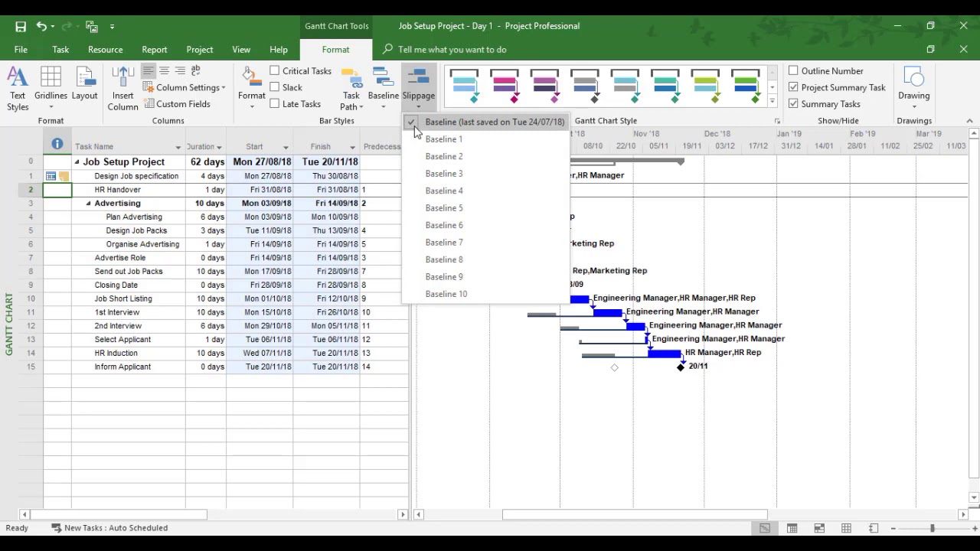Open the Task Path dropdown
Image resolution: width=980 pixels, height=551 pixels.
pyautogui.click(x=351, y=88)
